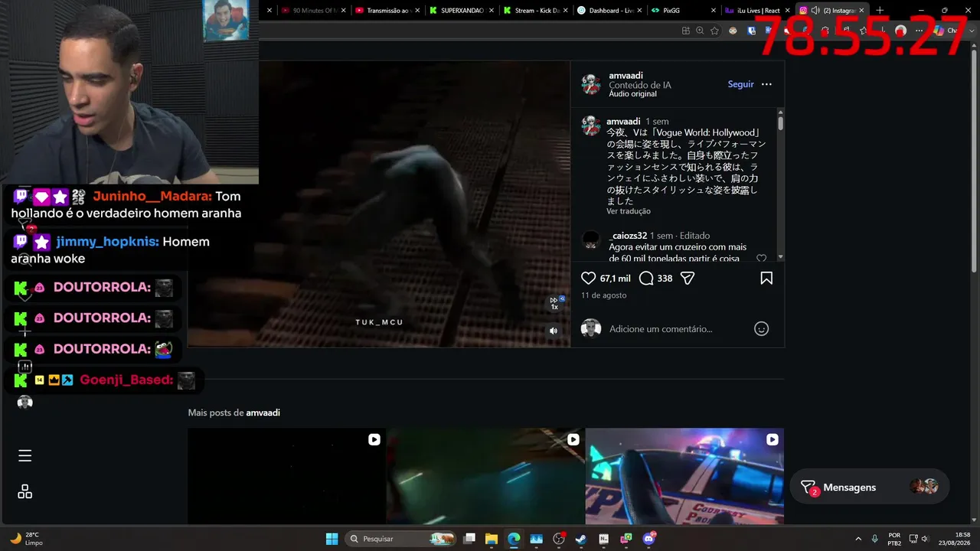The height and width of the screenshot is (551, 980).
Task: Save the post with the bookmark icon
Action: (x=766, y=279)
